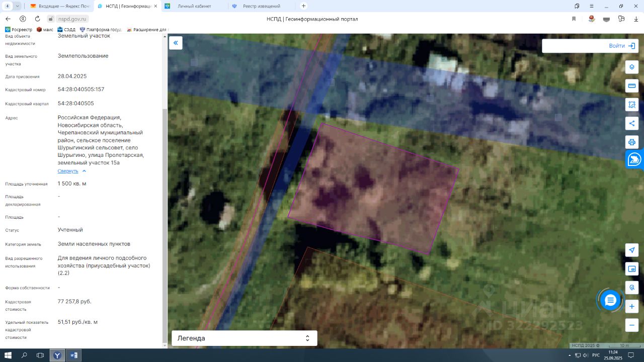Open the Росреестр bookmark

pyautogui.click(x=19, y=30)
